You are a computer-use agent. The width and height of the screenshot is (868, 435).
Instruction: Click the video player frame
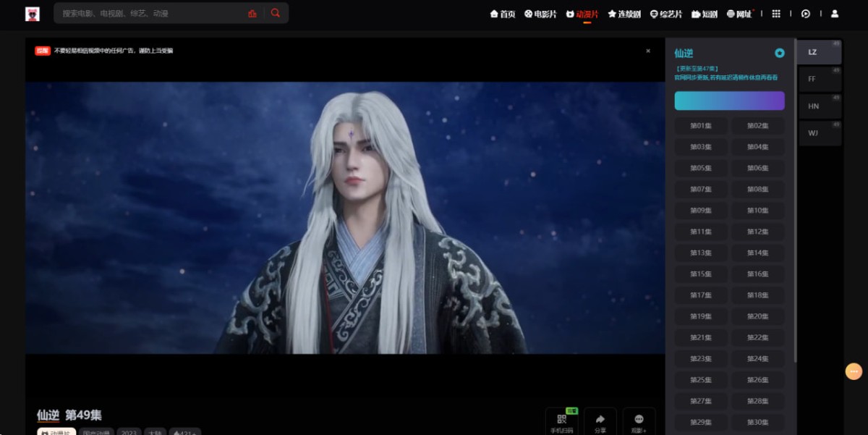[x=345, y=217]
